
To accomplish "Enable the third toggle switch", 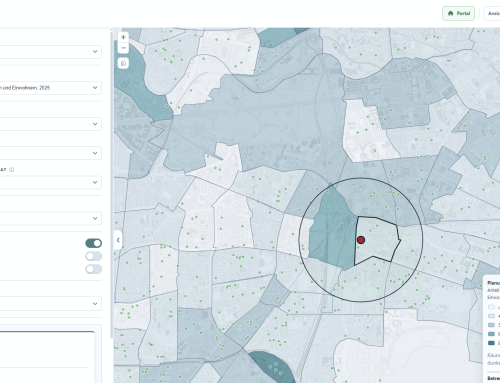I will [94, 269].
